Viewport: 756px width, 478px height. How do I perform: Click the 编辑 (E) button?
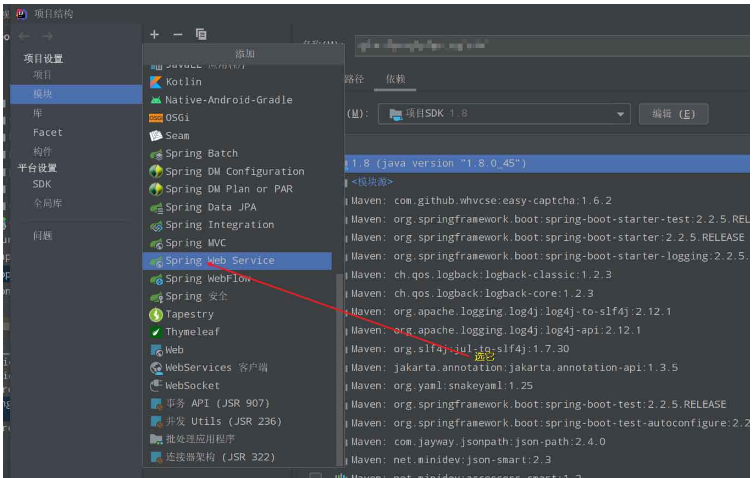click(x=674, y=114)
